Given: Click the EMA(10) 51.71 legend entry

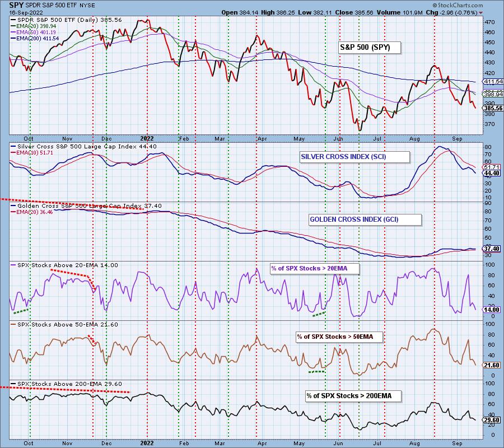Looking at the screenshot, I should coord(32,153).
